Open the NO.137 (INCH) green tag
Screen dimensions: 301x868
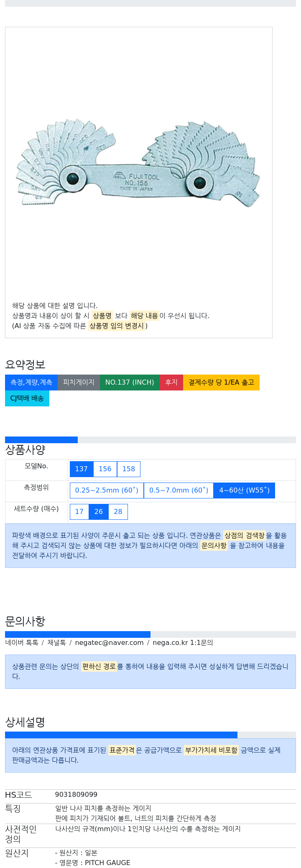tap(130, 383)
